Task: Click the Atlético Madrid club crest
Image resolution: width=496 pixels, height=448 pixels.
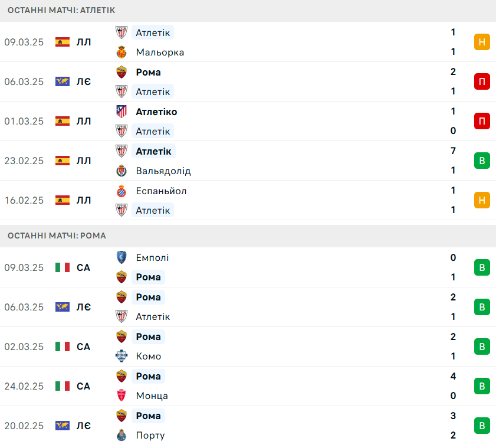Action: (x=121, y=112)
